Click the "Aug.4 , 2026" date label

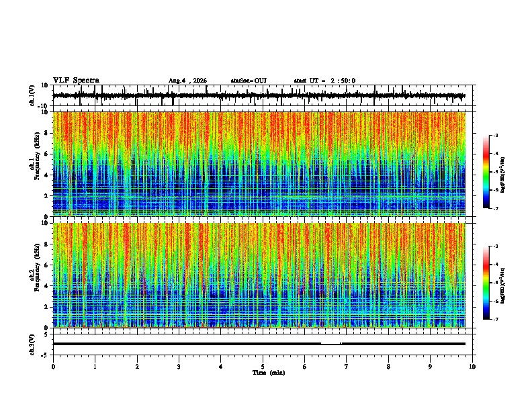click(187, 81)
